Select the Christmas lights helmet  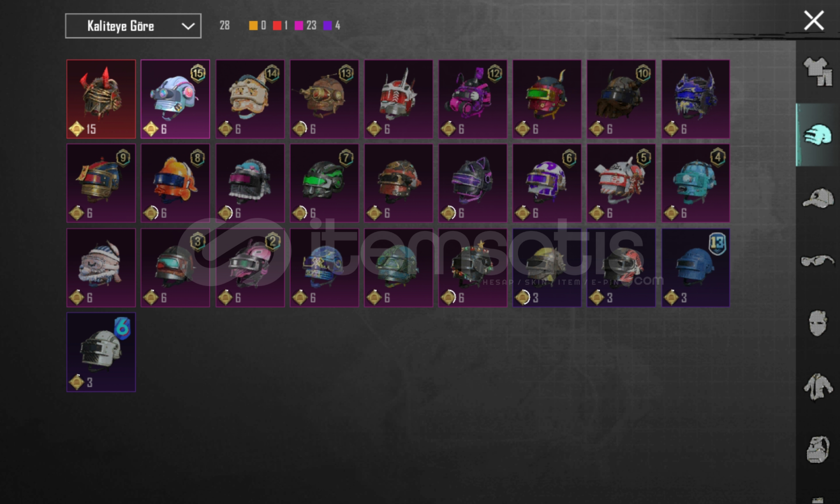pos(473,268)
